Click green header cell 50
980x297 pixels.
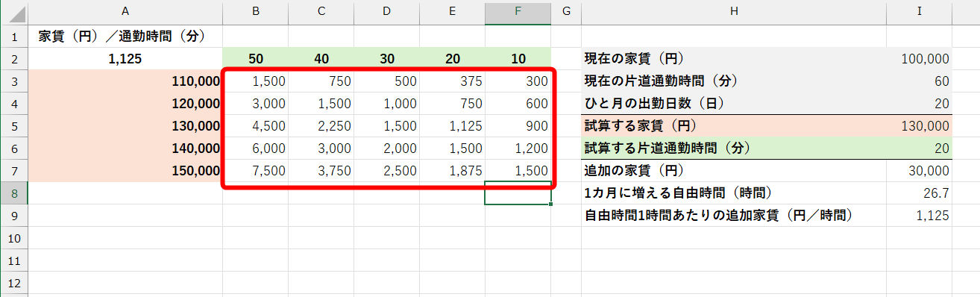click(x=255, y=58)
